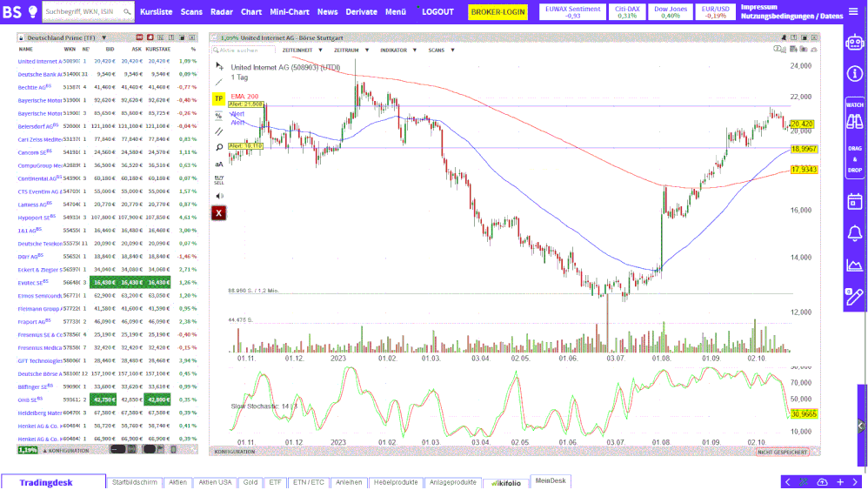This screenshot has width=868, height=490.
Task: Click the magnifier zoom tool in chart
Action: click(x=219, y=148)
